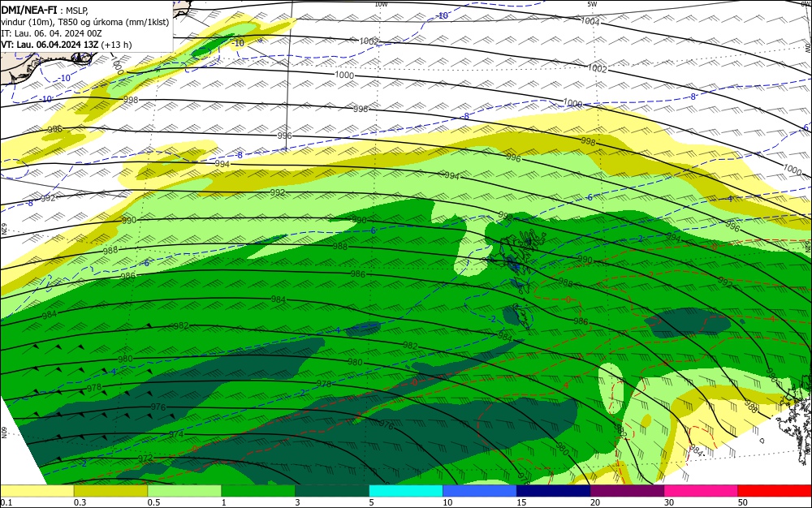Select the dark green 3–5 legend swatch
This screenshot has height=508, width=812.
(332, 491)
